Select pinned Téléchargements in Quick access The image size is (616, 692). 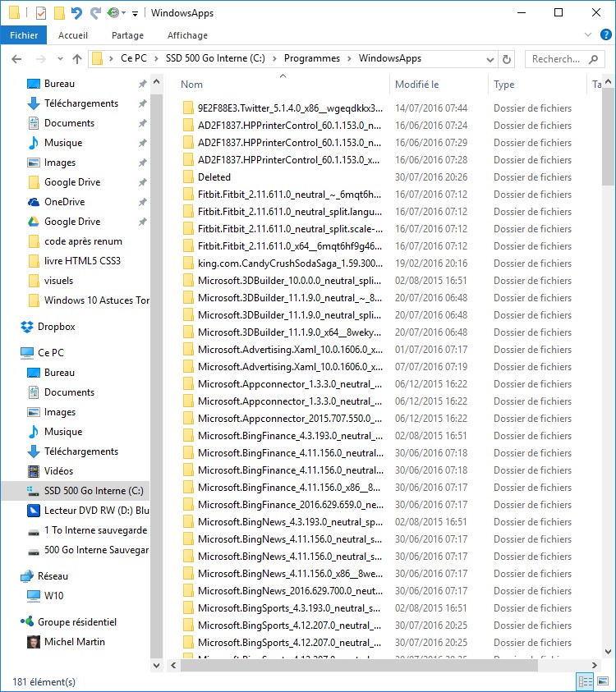[x=81, y=103]
